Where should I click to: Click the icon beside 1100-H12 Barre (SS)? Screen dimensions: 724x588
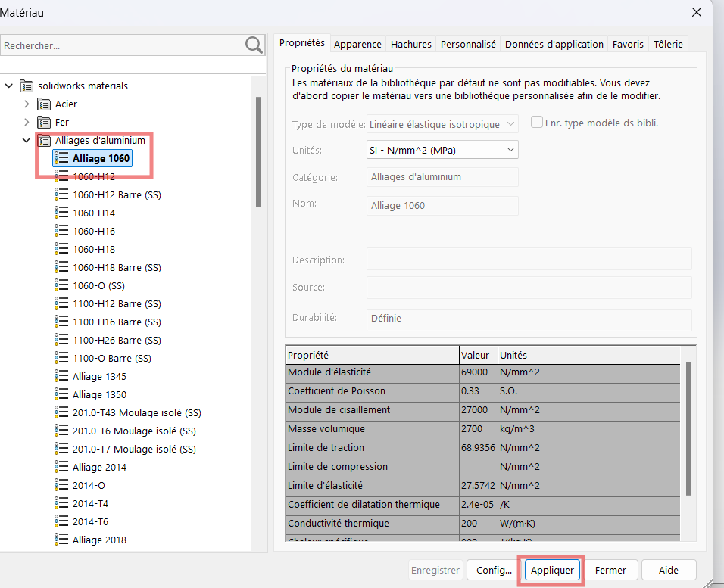(x=61, y=303)
